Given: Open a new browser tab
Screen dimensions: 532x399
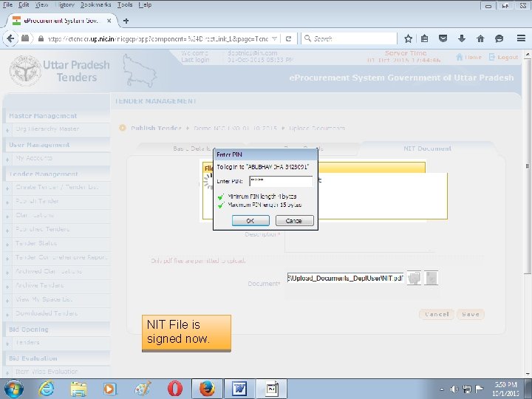Looking at the screenshot, I should [x=126, y=21].
